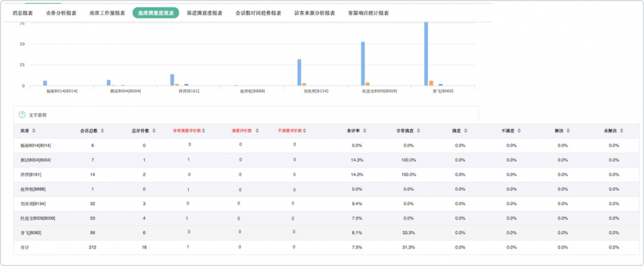Sort by 会话总数 column arrows

(x=102, y=130)
